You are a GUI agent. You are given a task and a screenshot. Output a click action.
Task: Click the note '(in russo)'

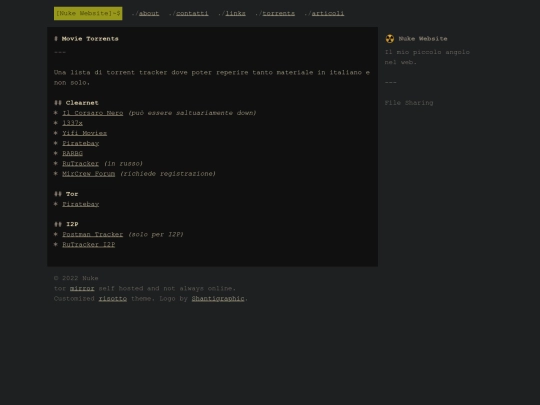[123, 164]
